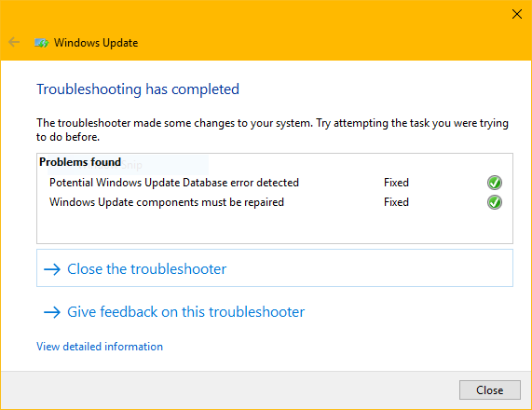Click the Windows Update icon in the header
The image size is (532, 410).
[42, 43]
